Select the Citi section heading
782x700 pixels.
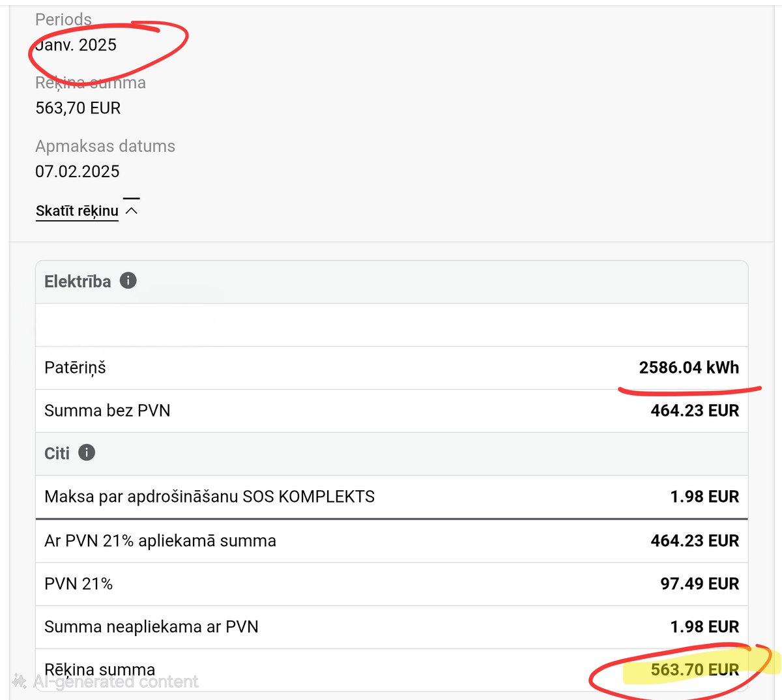click(57, 454)
